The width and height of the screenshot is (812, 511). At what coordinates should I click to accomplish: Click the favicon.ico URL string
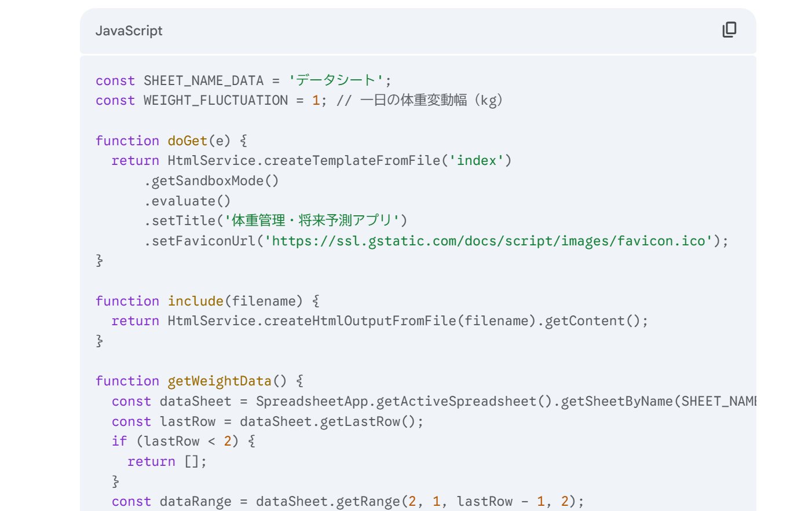coord(488,241)
